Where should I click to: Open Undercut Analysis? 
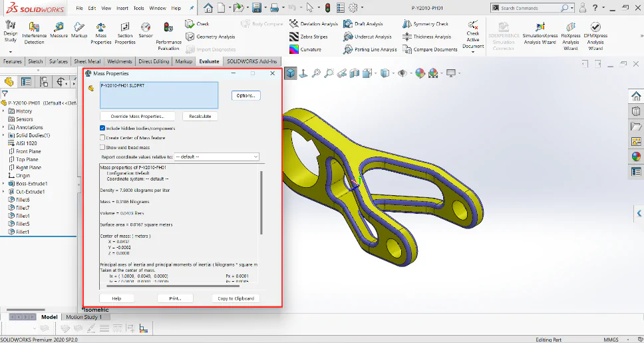pos(368,37)
